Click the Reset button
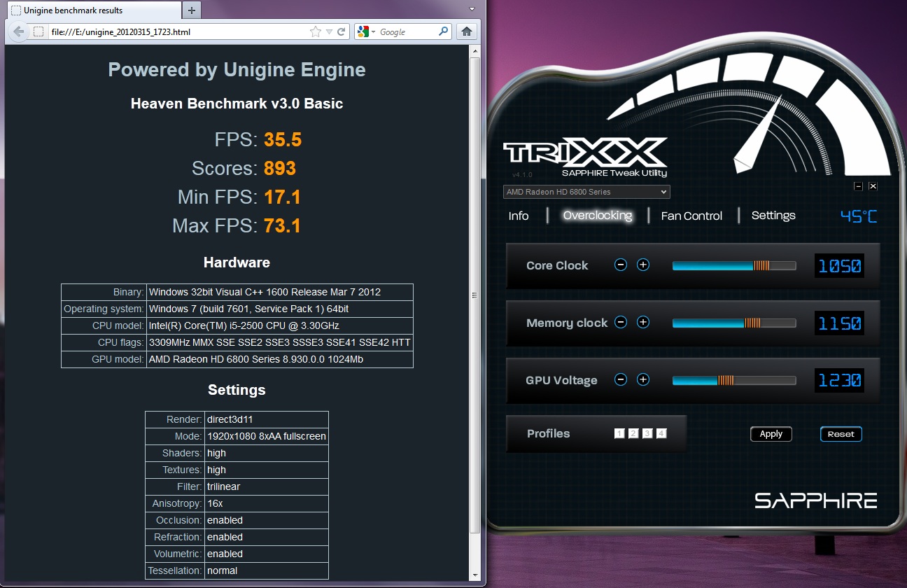 (841, 434)
